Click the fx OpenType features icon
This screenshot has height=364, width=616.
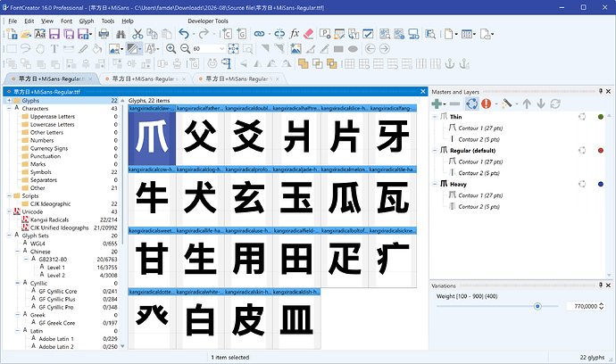point(295,34)
